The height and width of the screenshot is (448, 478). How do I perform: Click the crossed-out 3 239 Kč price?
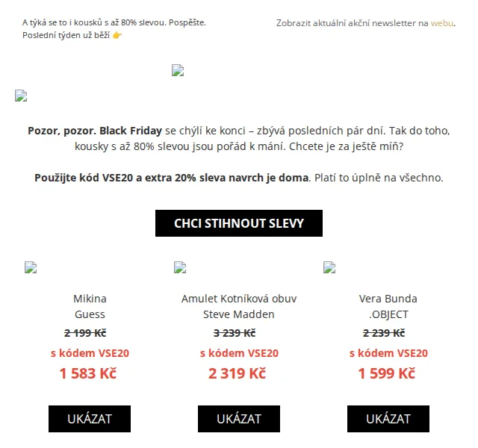235,333
